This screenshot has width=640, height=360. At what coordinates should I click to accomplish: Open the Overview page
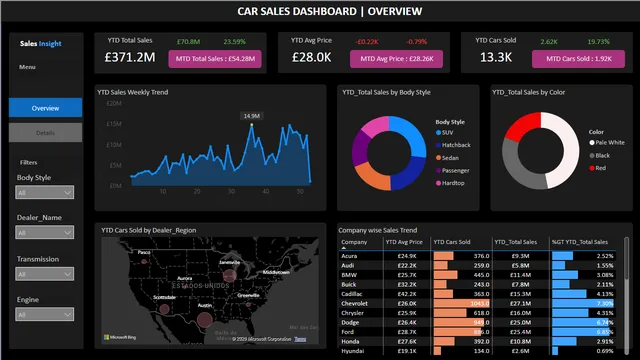click(45, 108)
